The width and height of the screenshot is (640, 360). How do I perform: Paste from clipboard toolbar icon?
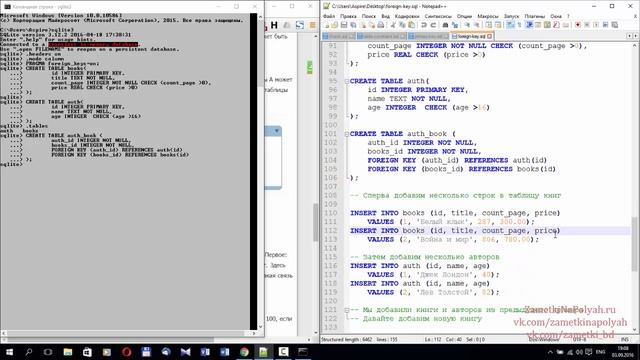coord(411,25)
